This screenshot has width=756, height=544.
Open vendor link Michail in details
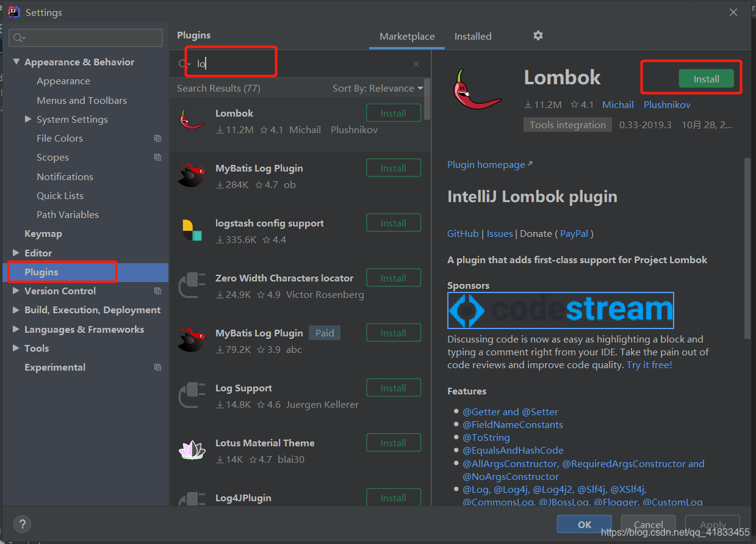point(618,104)
